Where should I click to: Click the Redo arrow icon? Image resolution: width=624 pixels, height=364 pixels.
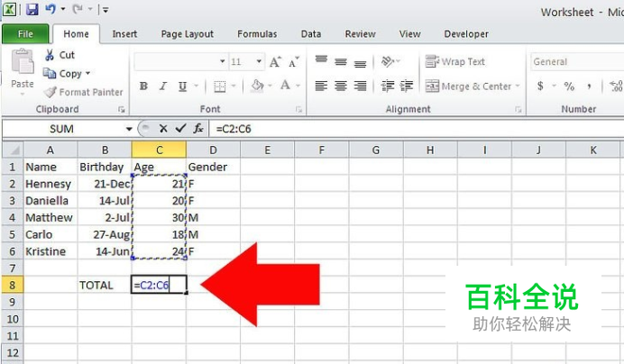click(78, 9)
